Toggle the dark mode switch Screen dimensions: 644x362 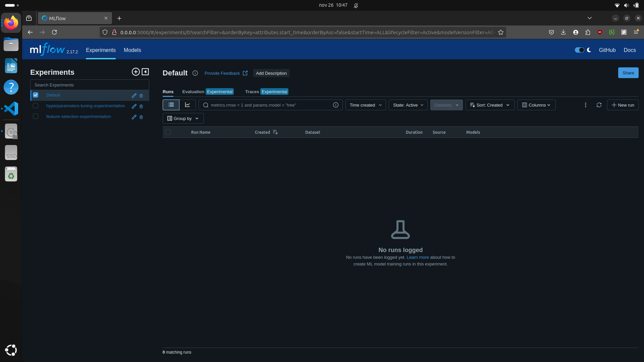click(579, 50)
